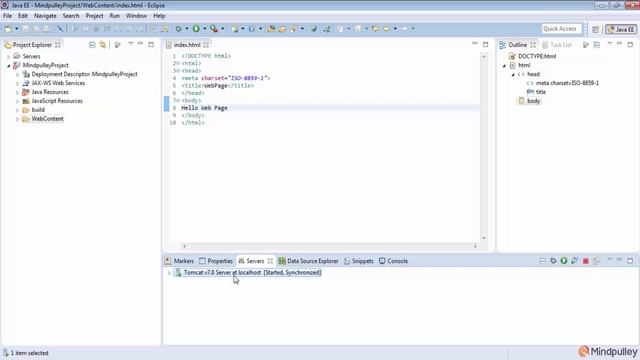640x360 pixels.
Task: Open the Window menu
Action: tap(136, 16)
